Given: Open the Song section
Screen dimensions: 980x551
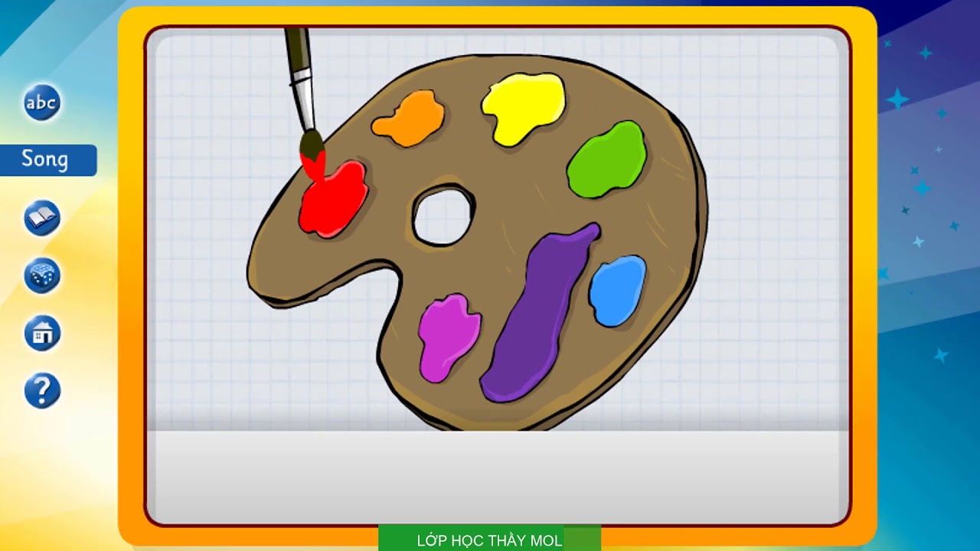Looking at the screenshot, I should click(x=48, y=160).
